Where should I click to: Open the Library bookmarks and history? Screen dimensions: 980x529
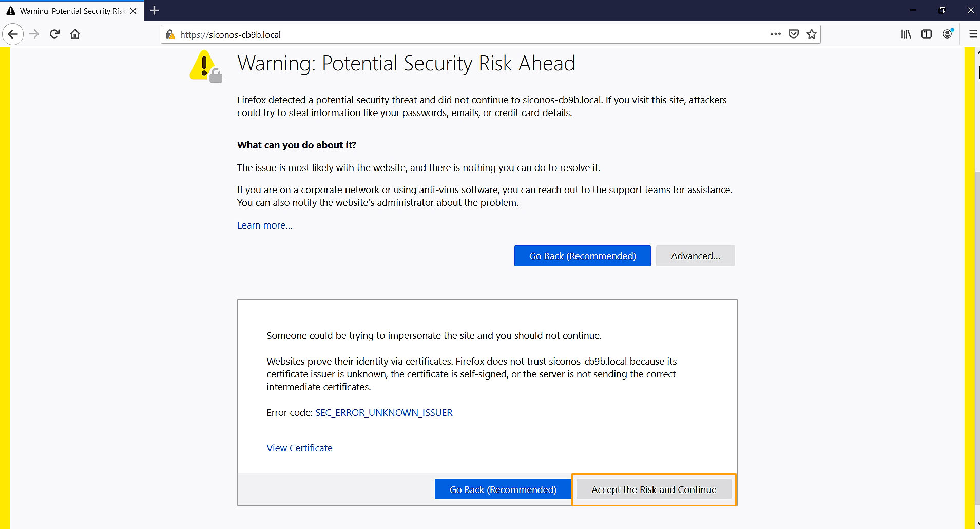(906, 34)
